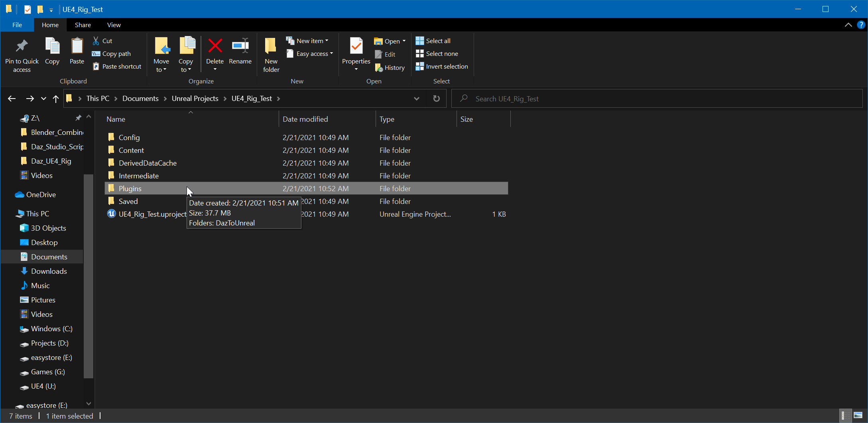
Task: Go back with the Back arrow
Action: [x=12, y=99]
